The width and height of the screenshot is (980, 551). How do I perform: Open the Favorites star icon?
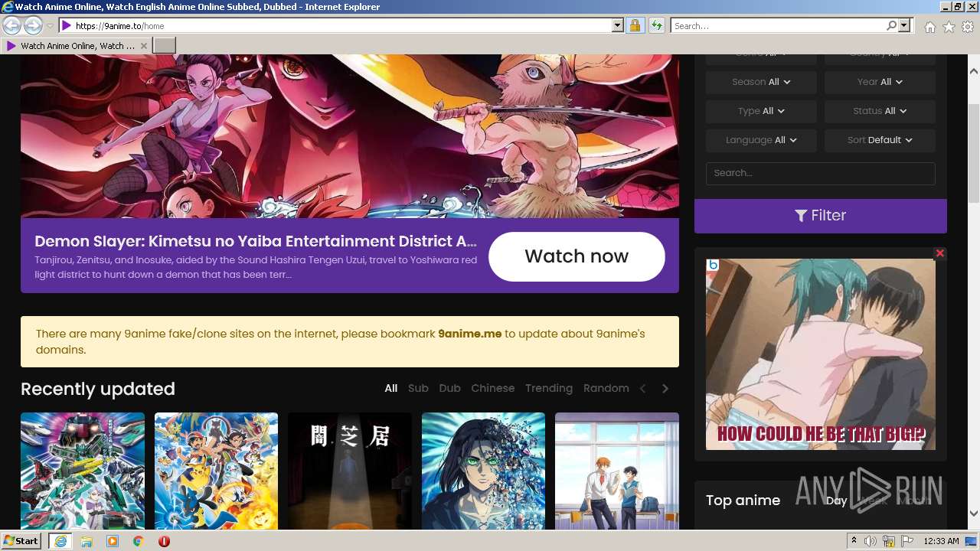click(x=949, y=27)
